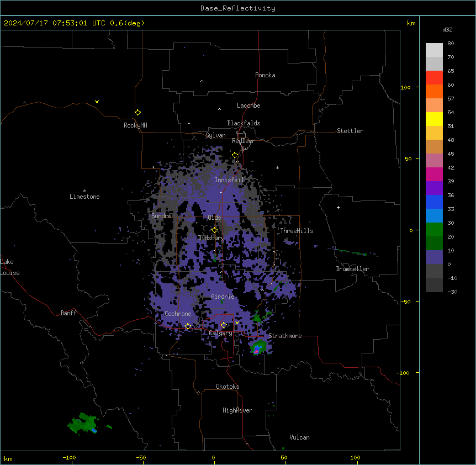Image resolution: width=476 pixels, height=465 pixels.
Task: Click the white plus marker north of Drumheller
Action: (x=338, y=207)
